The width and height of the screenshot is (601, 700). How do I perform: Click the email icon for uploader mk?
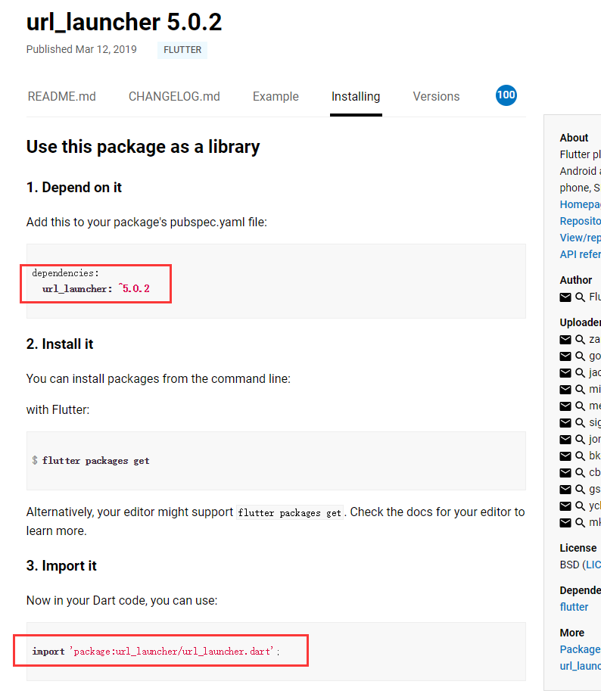pyautogui.click(x=565, y=523)
